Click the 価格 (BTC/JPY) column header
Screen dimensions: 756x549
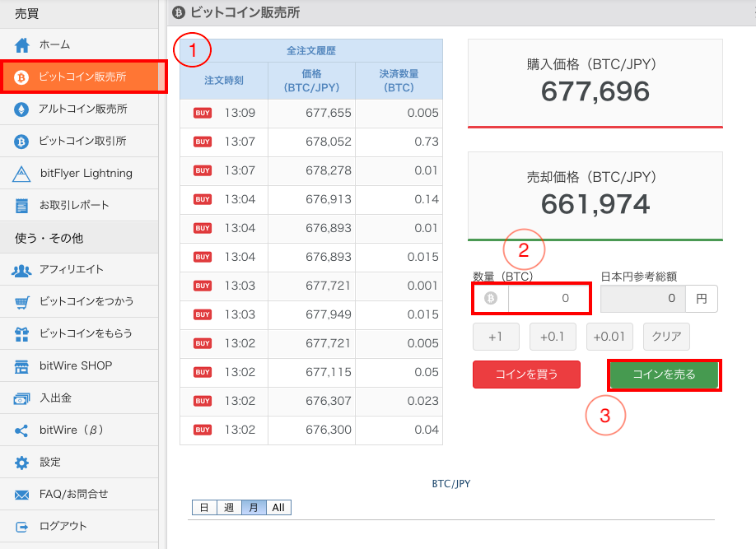pos(311,81)
